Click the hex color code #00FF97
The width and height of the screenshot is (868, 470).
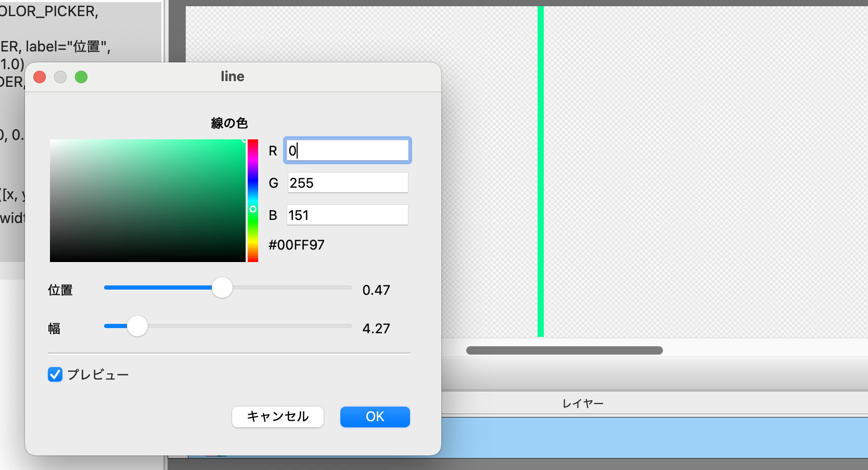(x=297, y=245)
